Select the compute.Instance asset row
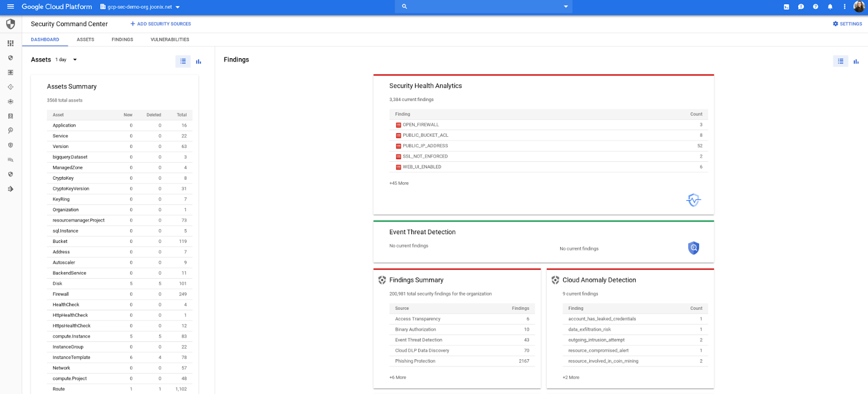 click(x=119, y=336)
